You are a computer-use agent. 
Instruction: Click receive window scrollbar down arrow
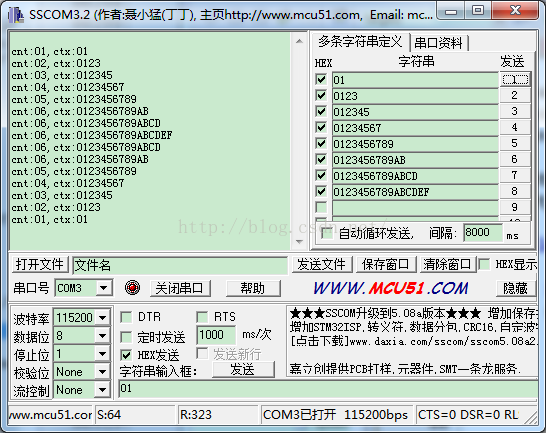pos(299,241)
